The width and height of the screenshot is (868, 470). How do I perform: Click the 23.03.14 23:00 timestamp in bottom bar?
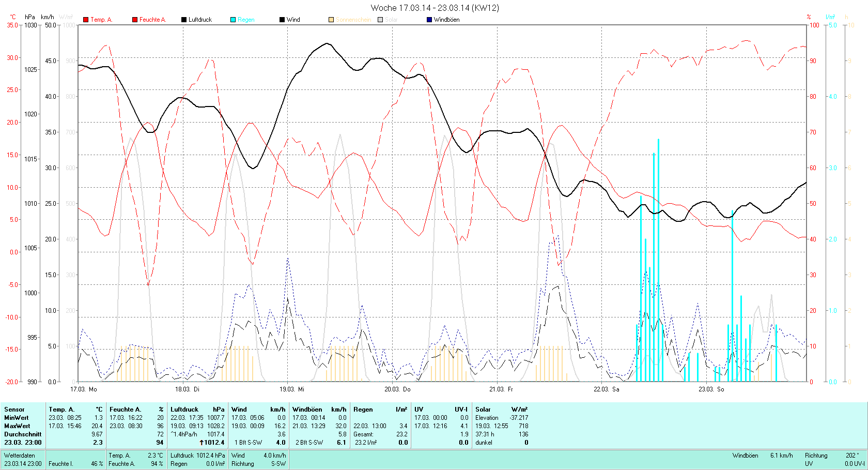23,464
